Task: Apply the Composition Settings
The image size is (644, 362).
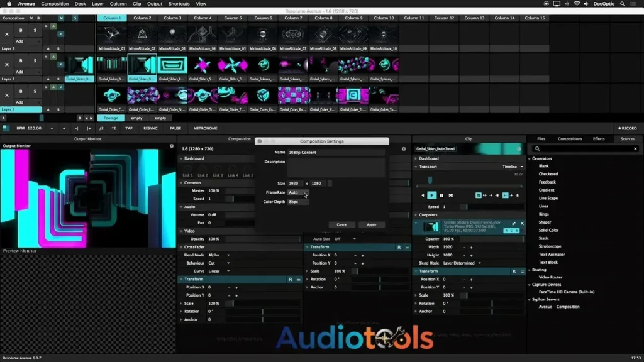Action: click(x=371, y=224)
